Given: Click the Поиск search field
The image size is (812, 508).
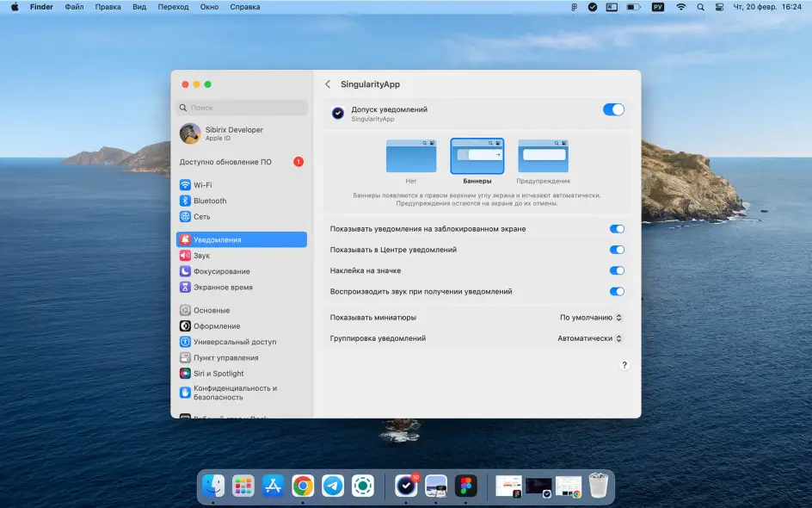Looking at the screenshot, I should tap(242, 108).
